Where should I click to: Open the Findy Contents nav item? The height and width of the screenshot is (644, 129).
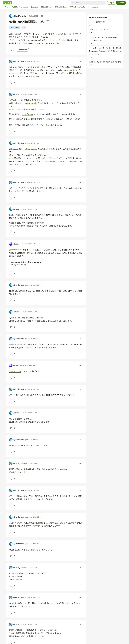point(77,7)
